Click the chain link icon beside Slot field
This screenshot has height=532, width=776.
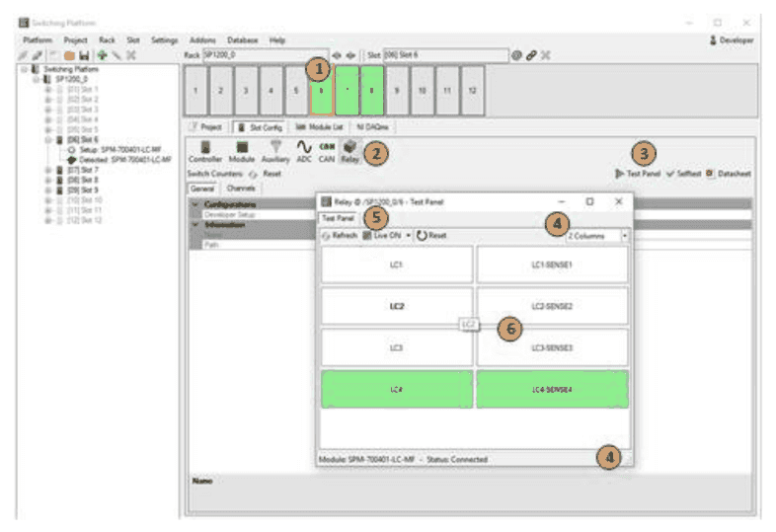point(531,55)
